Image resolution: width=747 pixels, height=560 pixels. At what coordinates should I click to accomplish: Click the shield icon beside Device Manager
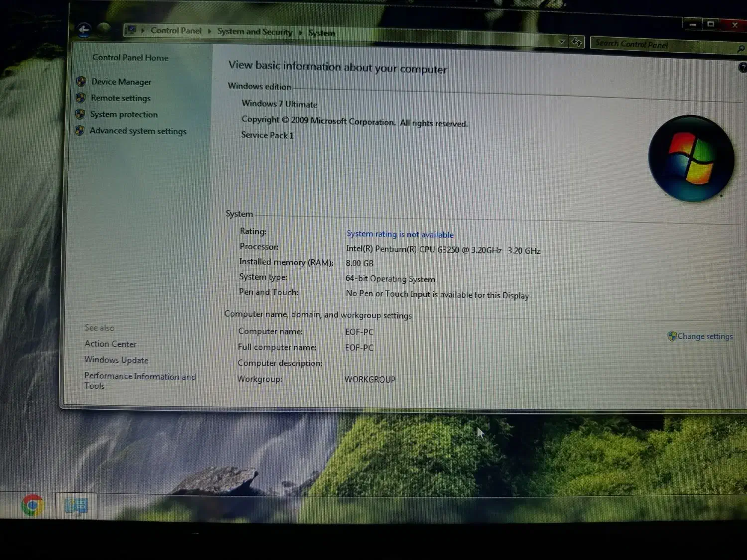[x=81, y=82]
